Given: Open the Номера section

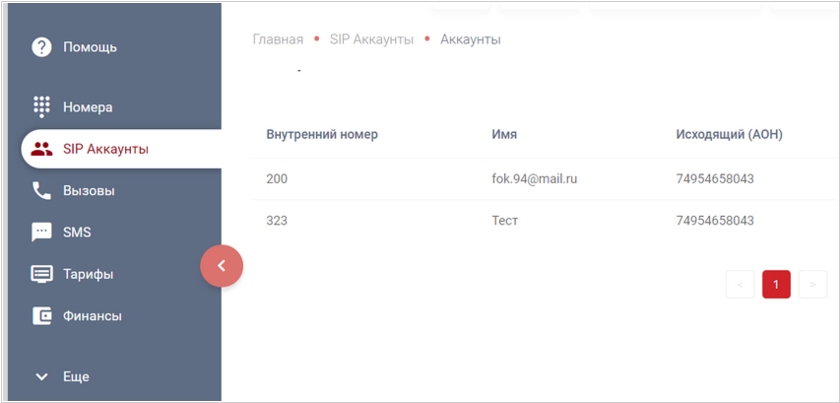Looking at the screenshot, I should point(88,107).
